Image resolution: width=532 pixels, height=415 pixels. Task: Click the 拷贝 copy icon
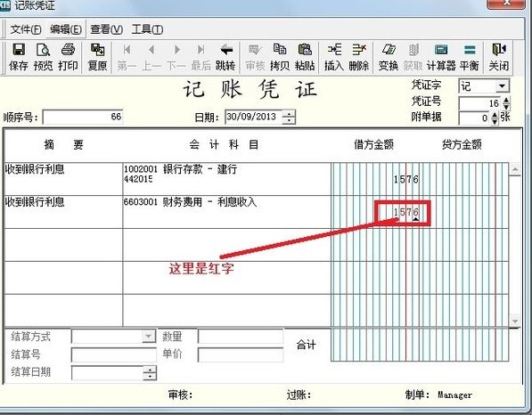coord(280,57)
